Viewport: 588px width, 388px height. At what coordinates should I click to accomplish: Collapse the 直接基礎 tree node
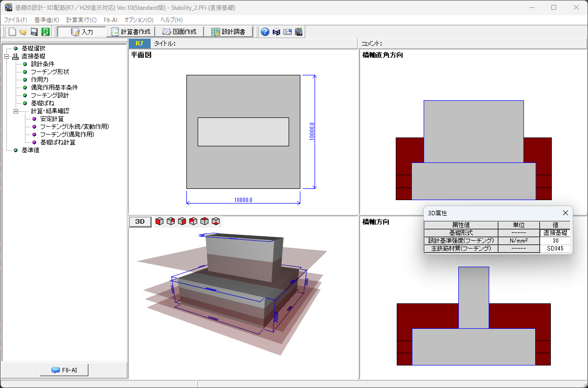coord(6,56)
